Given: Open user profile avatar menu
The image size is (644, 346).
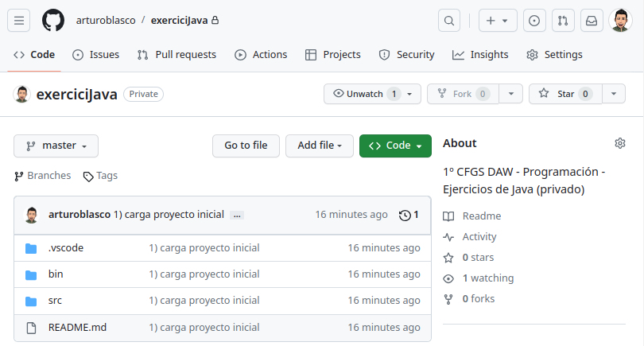Looking at the screenshot, I should [x=621, y=20].
